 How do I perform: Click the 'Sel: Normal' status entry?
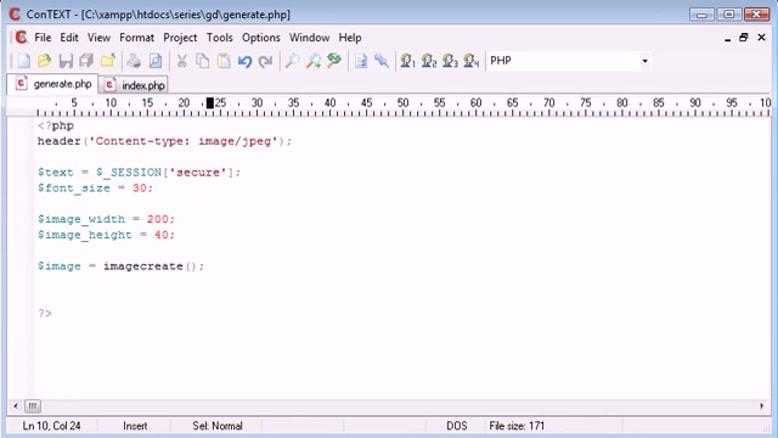pos(217,426)
